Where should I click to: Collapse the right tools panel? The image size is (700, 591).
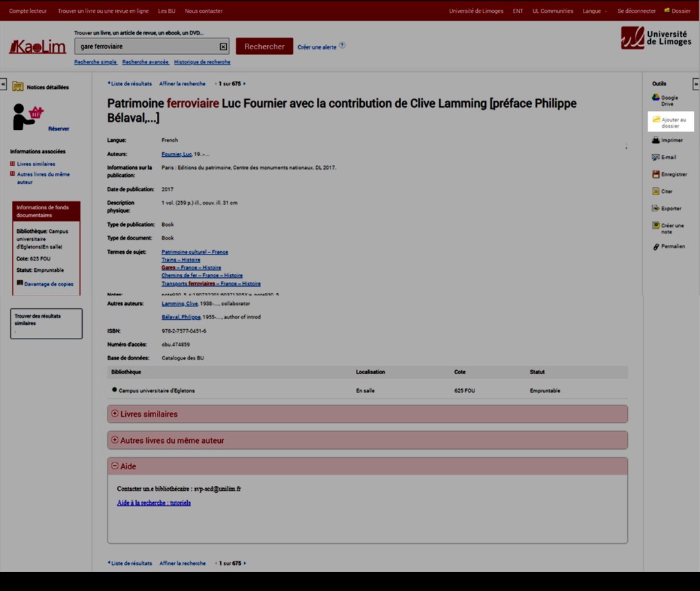pos(695,84)
